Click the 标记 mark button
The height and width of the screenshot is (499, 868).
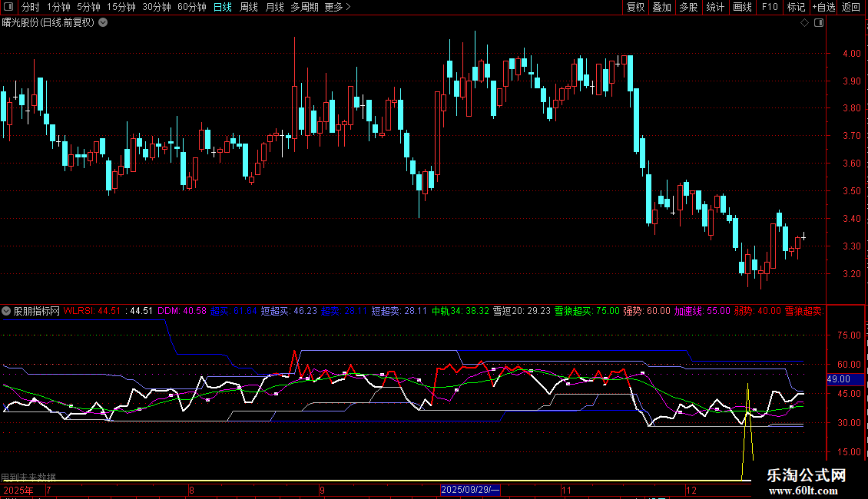pyautogui.click(x=796, y=8)
